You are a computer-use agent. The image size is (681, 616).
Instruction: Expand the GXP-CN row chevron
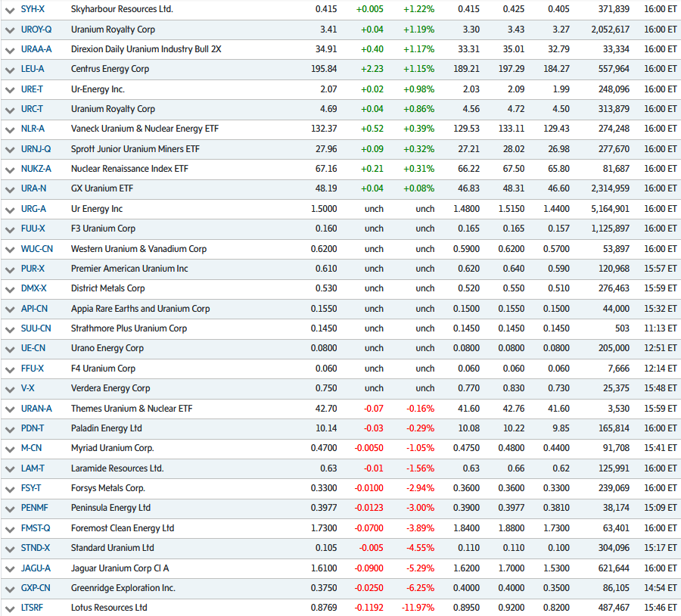click(x=10, y=589)
